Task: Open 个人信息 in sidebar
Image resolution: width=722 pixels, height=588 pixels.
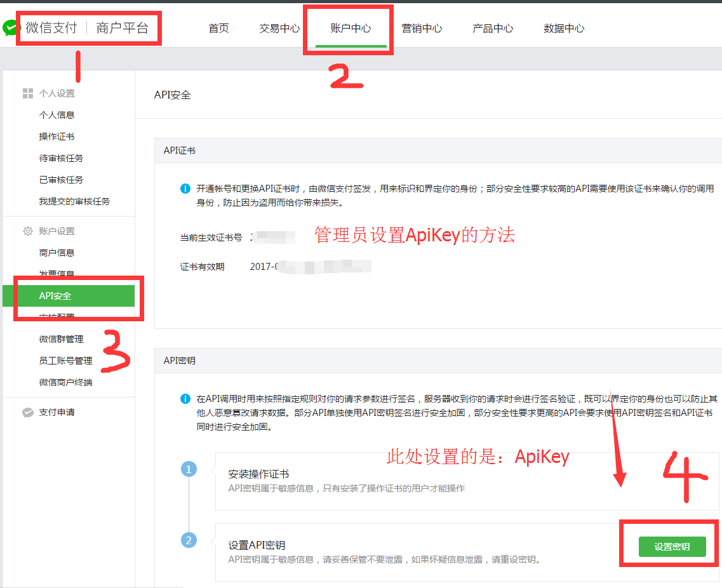Action: (x=57, y=115)
